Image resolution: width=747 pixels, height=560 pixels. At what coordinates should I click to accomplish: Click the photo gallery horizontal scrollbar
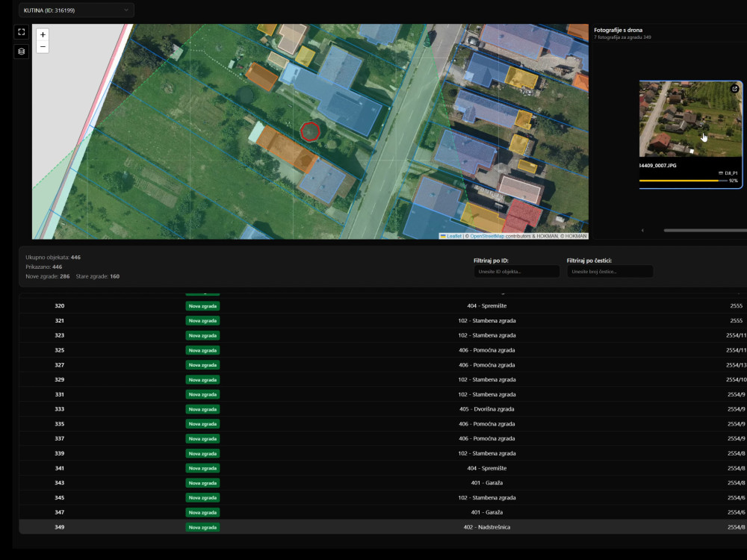705,231
